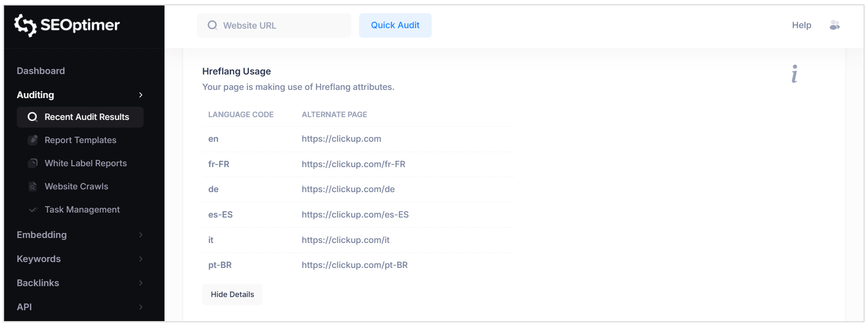Open the Help link
The image size is (868, 327).
point(801,25)
